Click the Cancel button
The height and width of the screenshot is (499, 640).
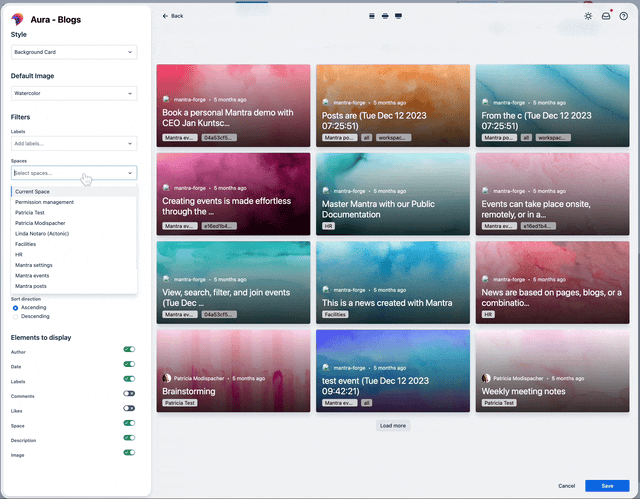click(x=567, y=486)
